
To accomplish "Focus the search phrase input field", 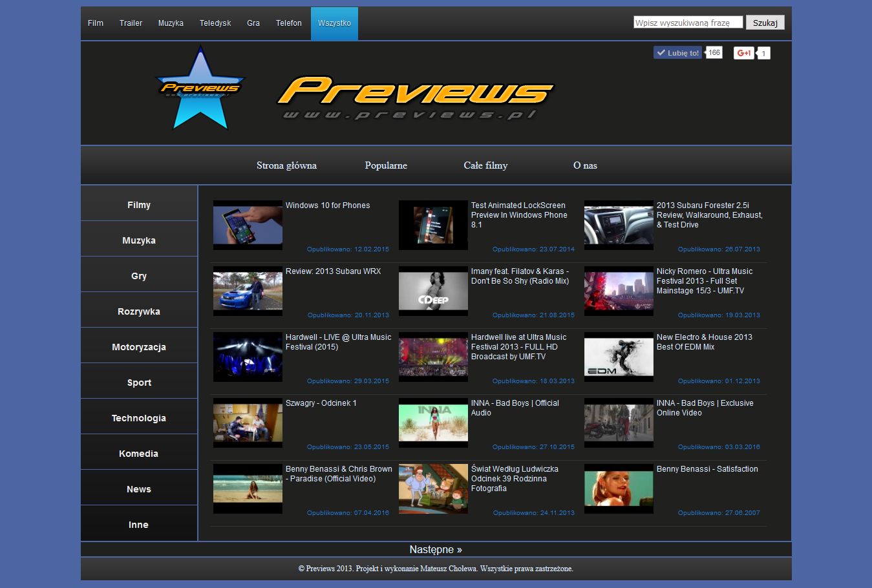I will 688,23.
